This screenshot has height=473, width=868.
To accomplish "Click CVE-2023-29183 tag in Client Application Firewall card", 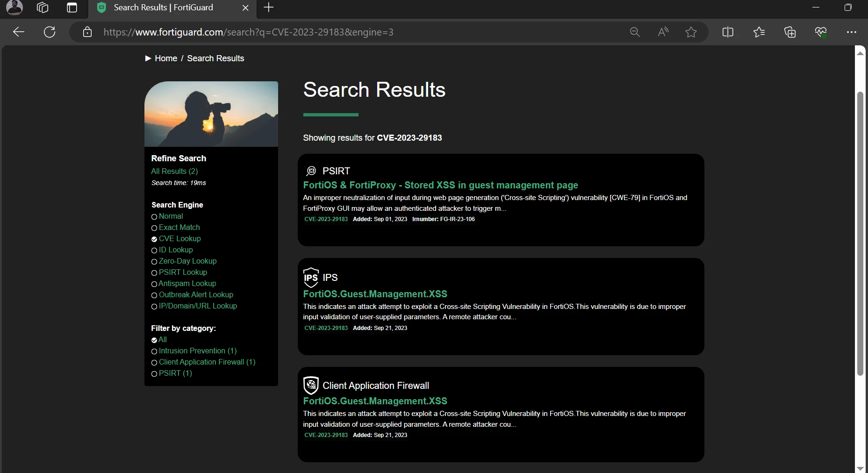I will [326, 435].
